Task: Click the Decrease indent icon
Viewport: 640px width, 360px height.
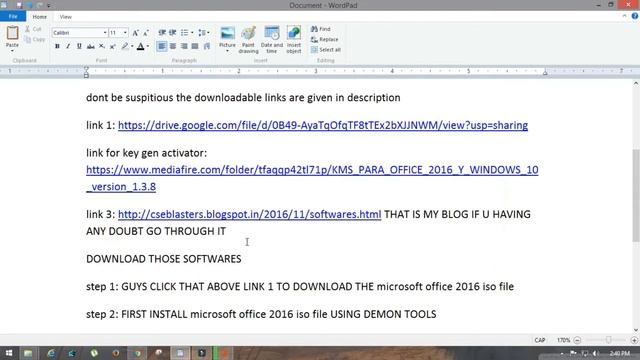Action: (162, 33)
